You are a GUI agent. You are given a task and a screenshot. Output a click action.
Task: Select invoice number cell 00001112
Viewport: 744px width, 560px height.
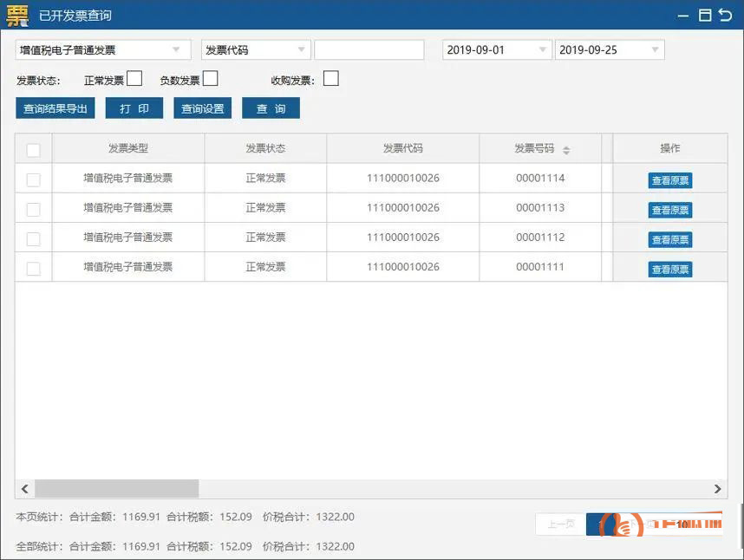pos(540,237)
